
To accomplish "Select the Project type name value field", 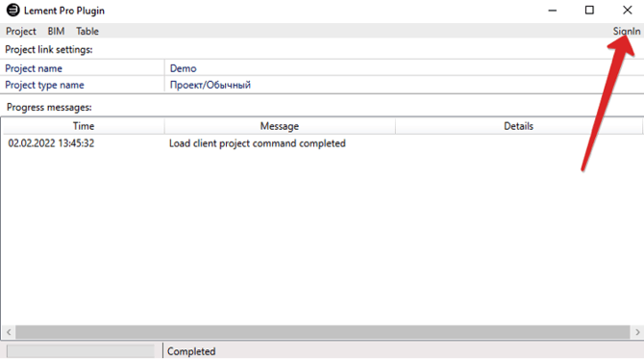I will click(x=404, y=85).
